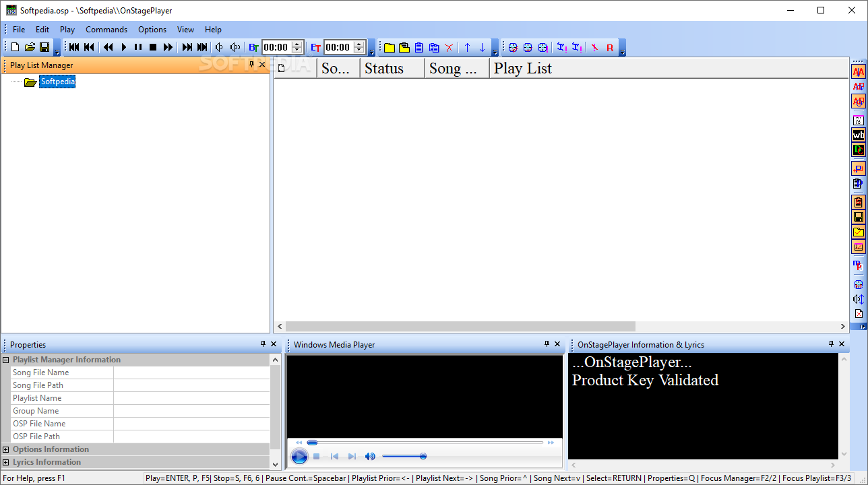Click the ET 00:00 time field

[338, 47]
